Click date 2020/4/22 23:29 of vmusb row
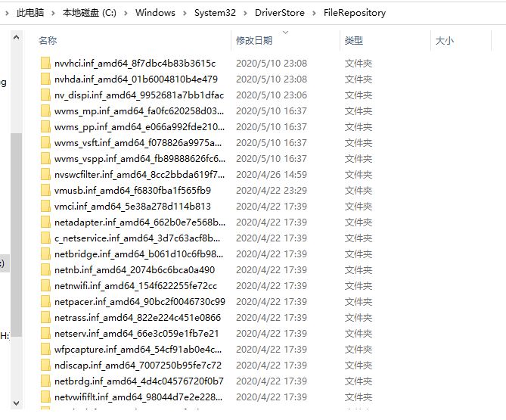This screenshot has width=506, height=420. [272, 190]
